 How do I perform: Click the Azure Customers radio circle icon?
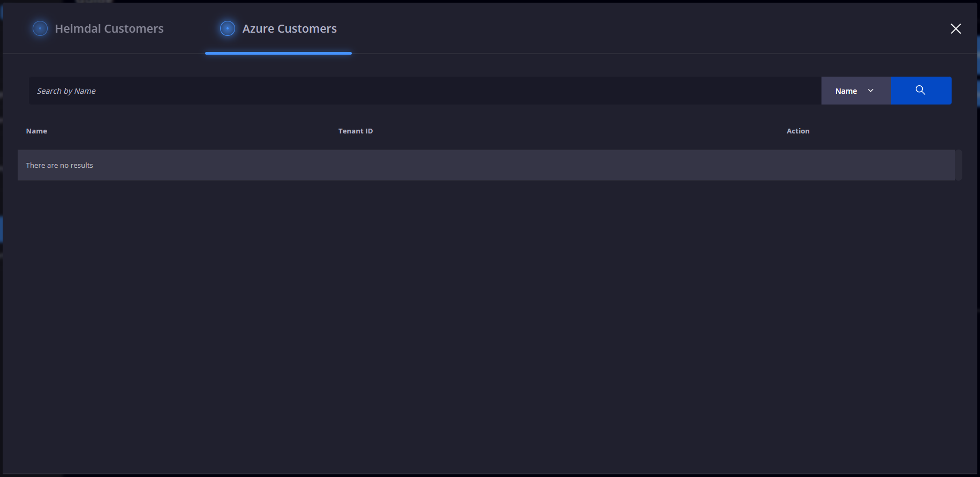[x=228, y=28]
